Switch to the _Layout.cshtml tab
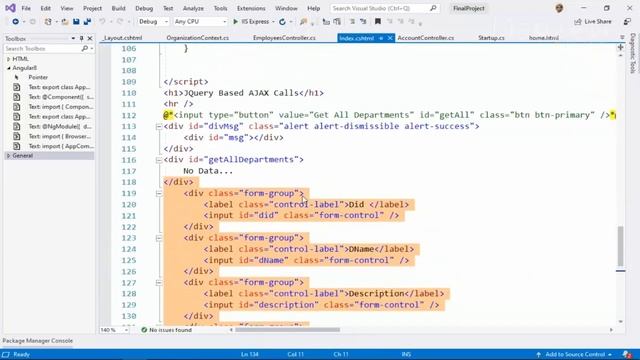 coord(122,38)
